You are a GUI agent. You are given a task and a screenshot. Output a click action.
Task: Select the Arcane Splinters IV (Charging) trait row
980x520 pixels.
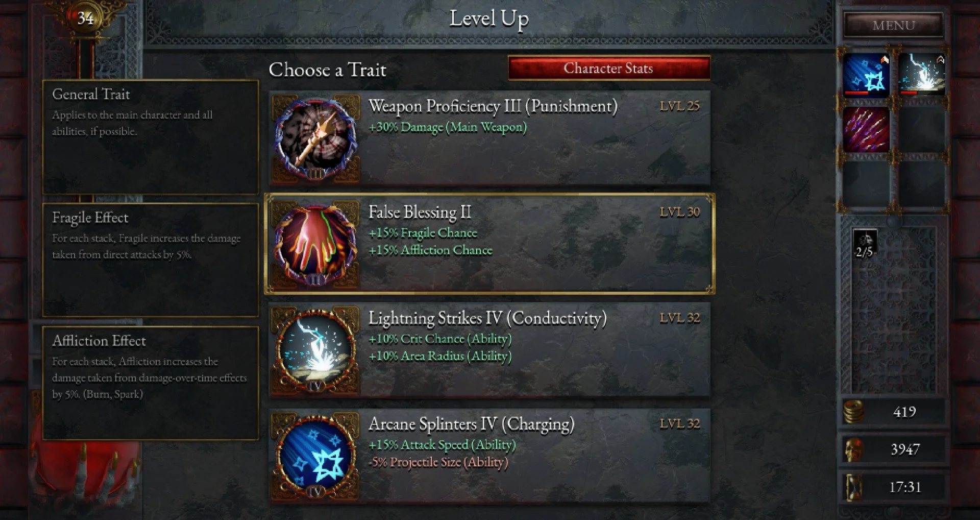[489, 456]
